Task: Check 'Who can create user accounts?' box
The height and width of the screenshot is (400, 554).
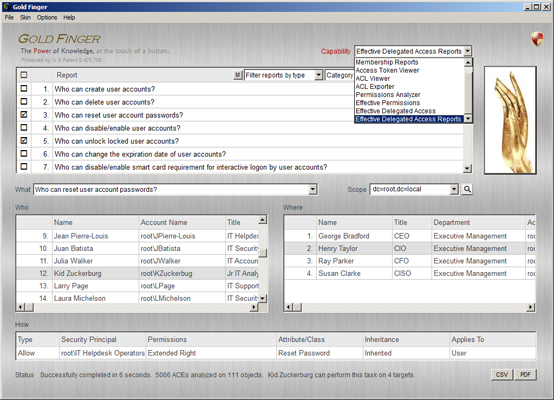Action: [x=24, y=89]
